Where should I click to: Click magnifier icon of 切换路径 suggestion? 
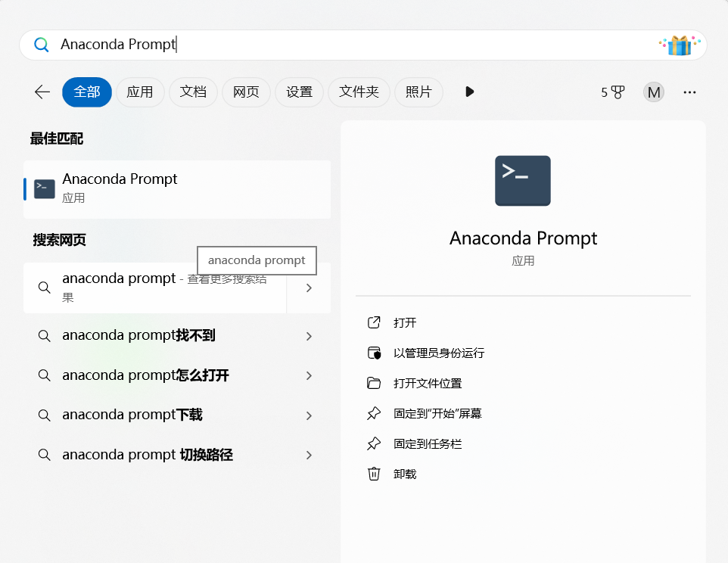pos(44,454)
